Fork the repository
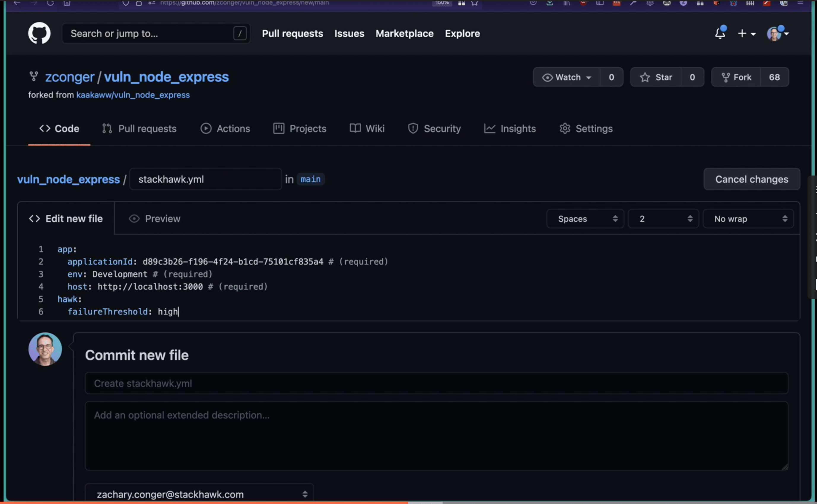Screen dimensions: 817x504 pyautogui.click(x=736, y=77)
